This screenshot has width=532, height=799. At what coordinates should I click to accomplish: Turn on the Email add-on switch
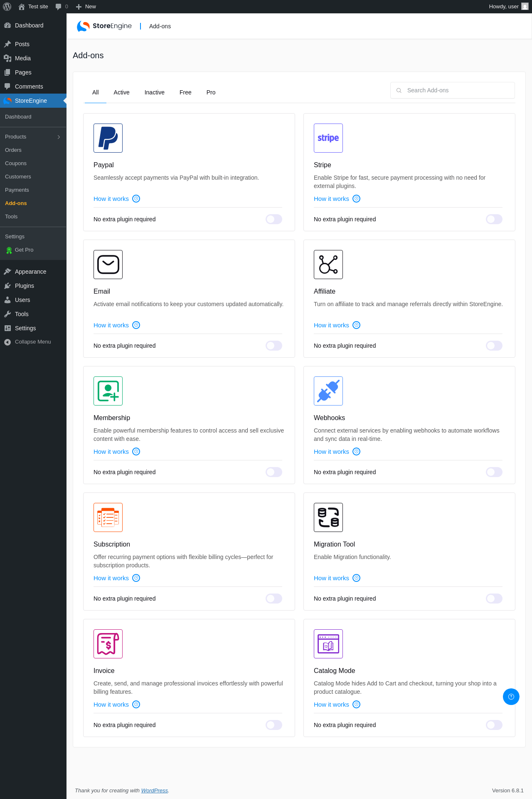pos(274,346)
